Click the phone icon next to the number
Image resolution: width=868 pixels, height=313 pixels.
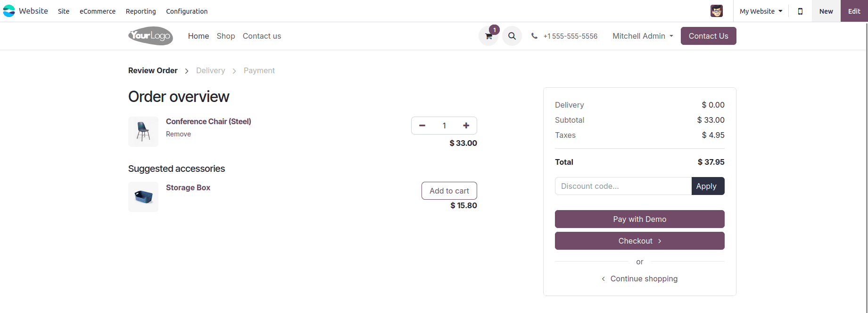(x=534, y=35)
